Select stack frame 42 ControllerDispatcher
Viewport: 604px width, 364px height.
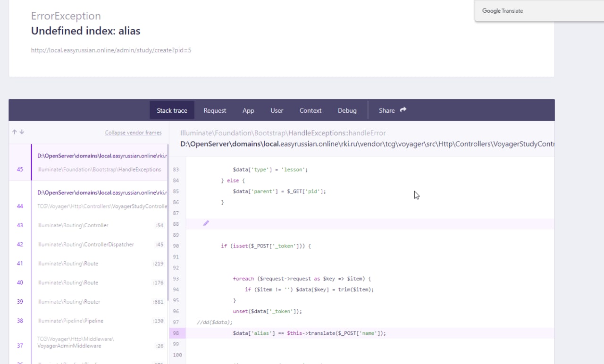88,244
